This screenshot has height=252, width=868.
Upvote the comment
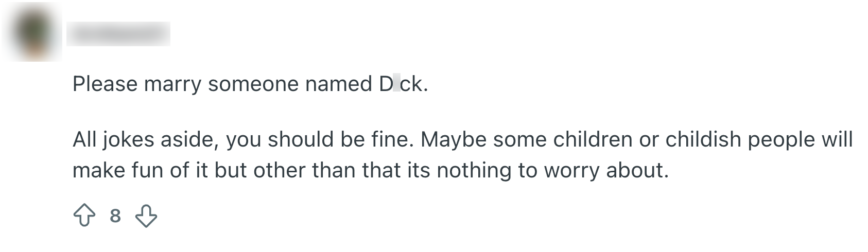coord(84,215)
